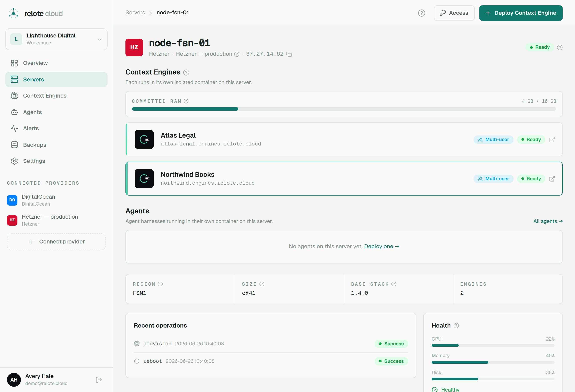Open Northwind Books external link icon
Image resolution: width=575 pixels, height=392 pixels.
(x=552, y=179)
